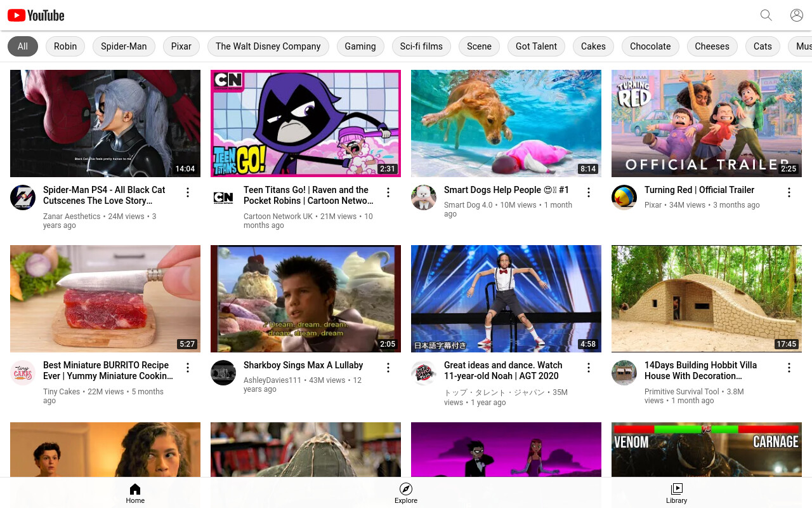Screen dimensions: 812x508
Task: Play the Hobbit Villa house thumbnail
Action: (707, 298)
